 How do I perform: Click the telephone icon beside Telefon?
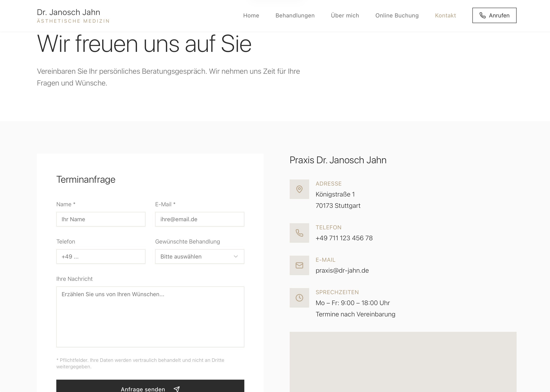coord(299,233)
